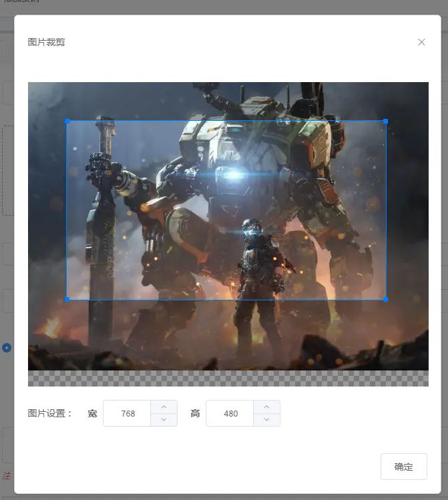448x500 pixels.
Task: Click the 图片裁剪 dialog title
Action: (47, 42)
